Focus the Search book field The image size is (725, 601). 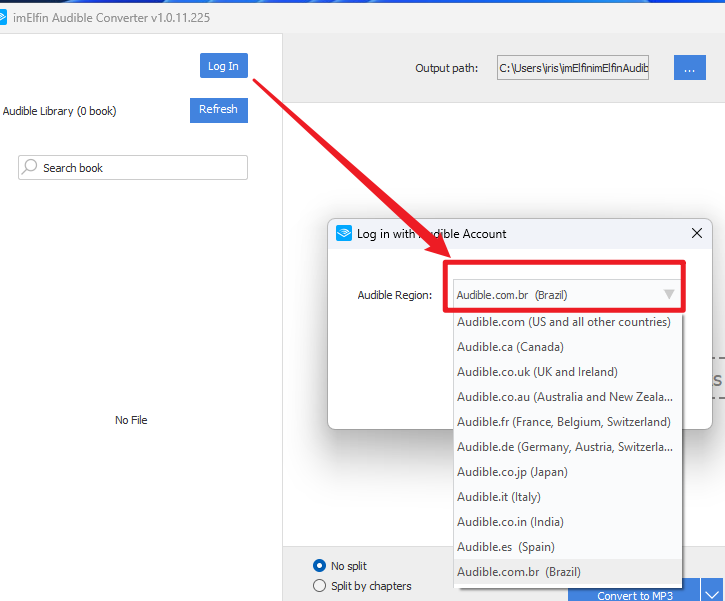point(133,167)
